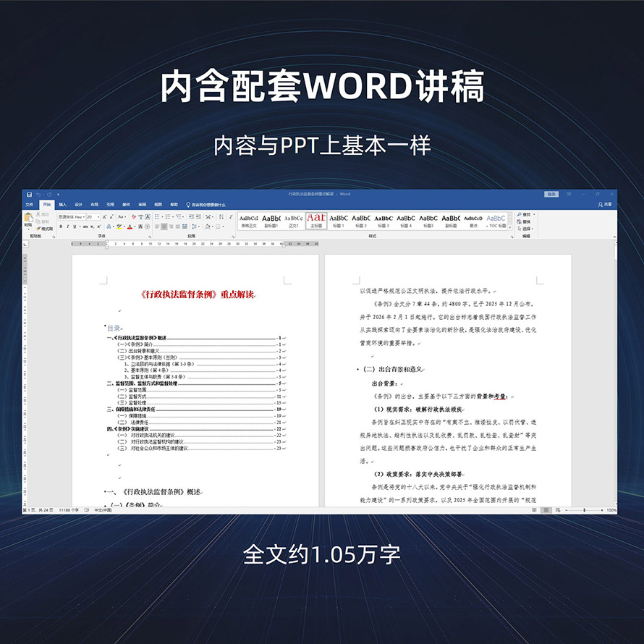Click the 登录 (Sign in) button

point(551,194)
